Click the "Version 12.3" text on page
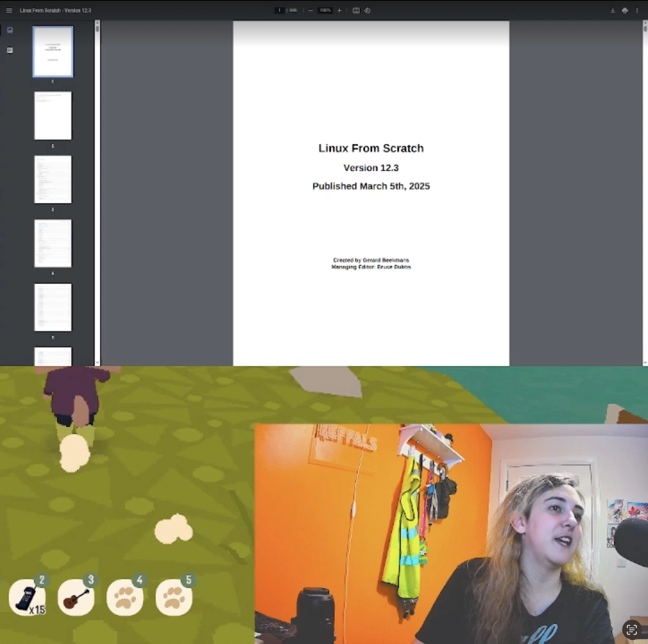648x644 pixels. tap(371, 168)
